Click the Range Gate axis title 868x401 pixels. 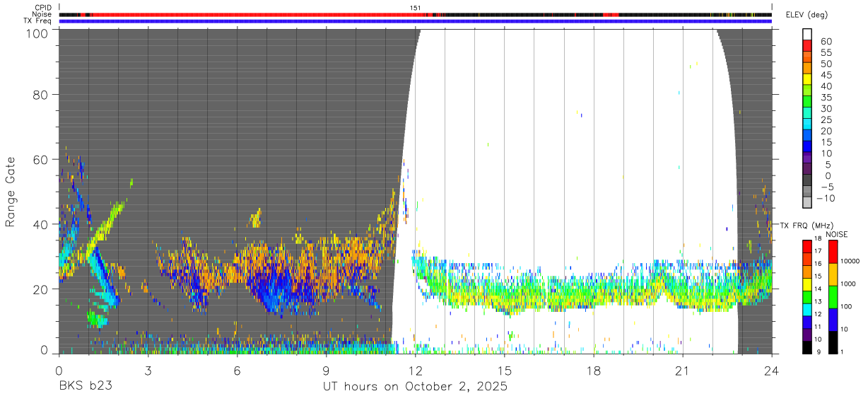coord(10,191)
